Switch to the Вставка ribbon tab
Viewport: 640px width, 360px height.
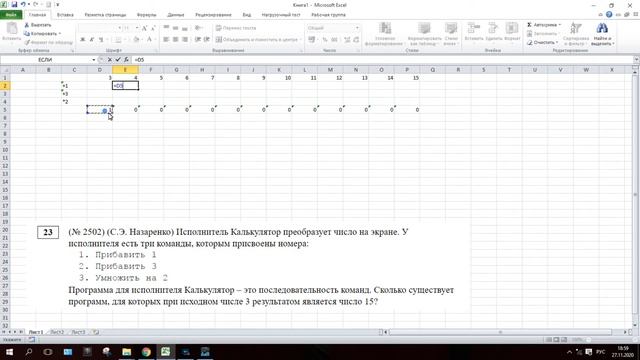[x=65, y=15]
